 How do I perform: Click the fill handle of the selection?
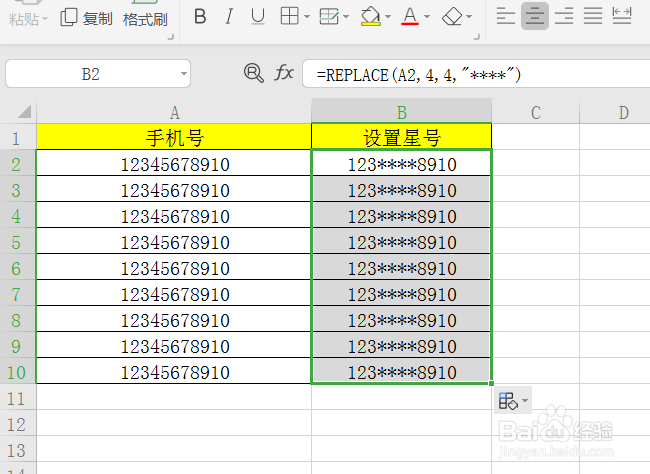pos(491,384)
